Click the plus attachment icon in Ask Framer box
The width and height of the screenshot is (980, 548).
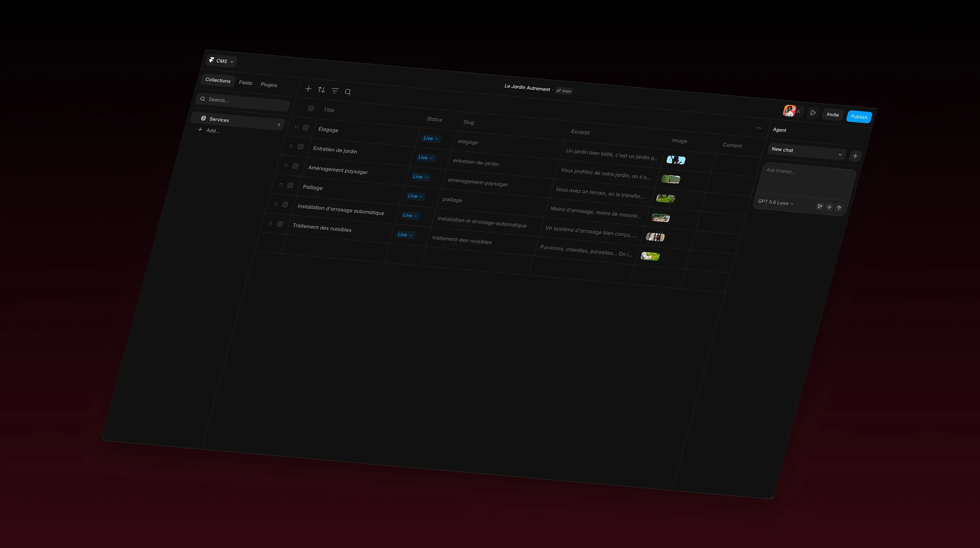pyautogui.click(x=829, y=207)
